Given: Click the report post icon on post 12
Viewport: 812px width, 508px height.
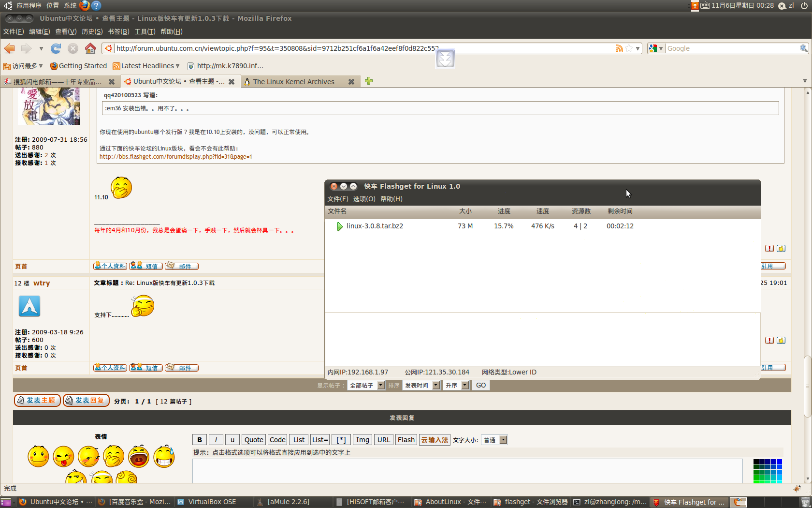Looking at the screenshot, I should click(769, 341).
